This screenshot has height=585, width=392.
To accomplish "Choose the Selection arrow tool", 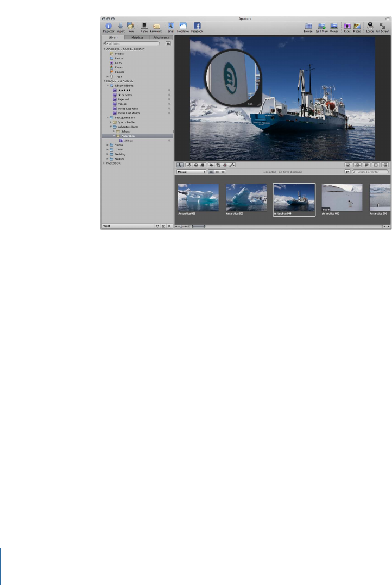I will pos(180,165).
